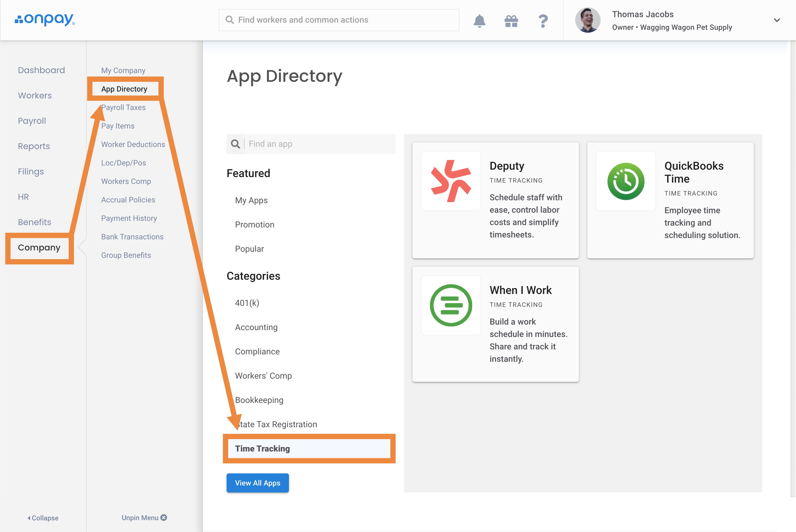This screenshot has width=796, height=532.
Task: Click the magnifier icon in top search
Action: pyautogui.click(x=230, y=20)
